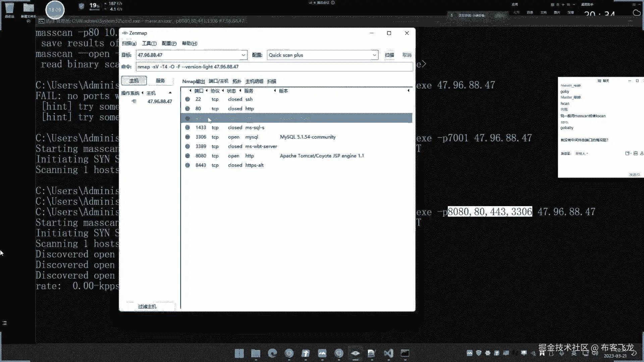Open File Explorer from the taskbar
This screenshot has width=644, height=362.
(x=256, y=353)
